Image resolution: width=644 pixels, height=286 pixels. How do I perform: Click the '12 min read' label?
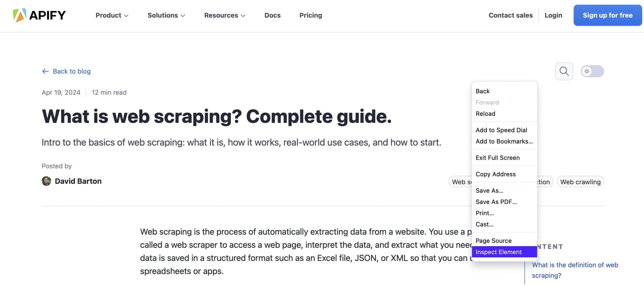click(x=109, y=92)
